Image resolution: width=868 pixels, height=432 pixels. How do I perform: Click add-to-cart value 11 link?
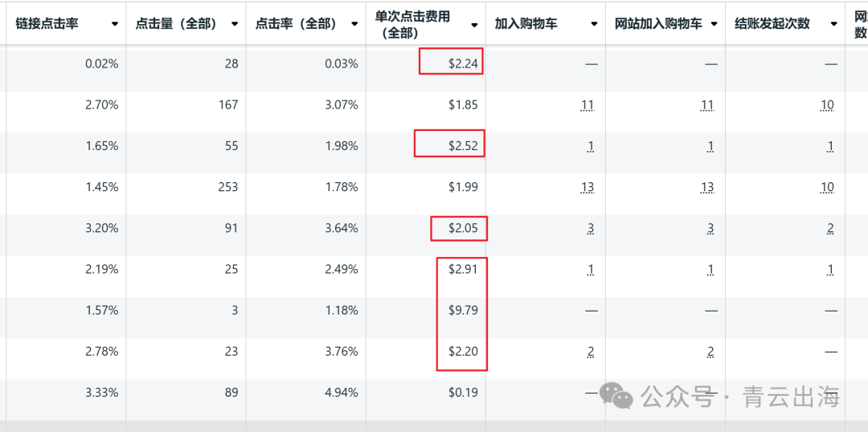[x=587, y=105]
